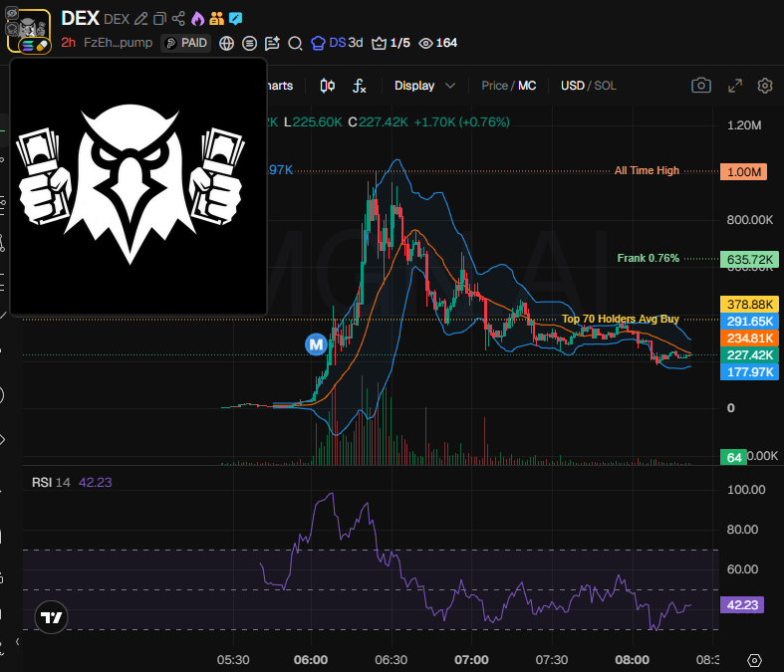Screen dimensions: 784x672
Task: Search the token with magnifier icon
Action: [295, 44]
